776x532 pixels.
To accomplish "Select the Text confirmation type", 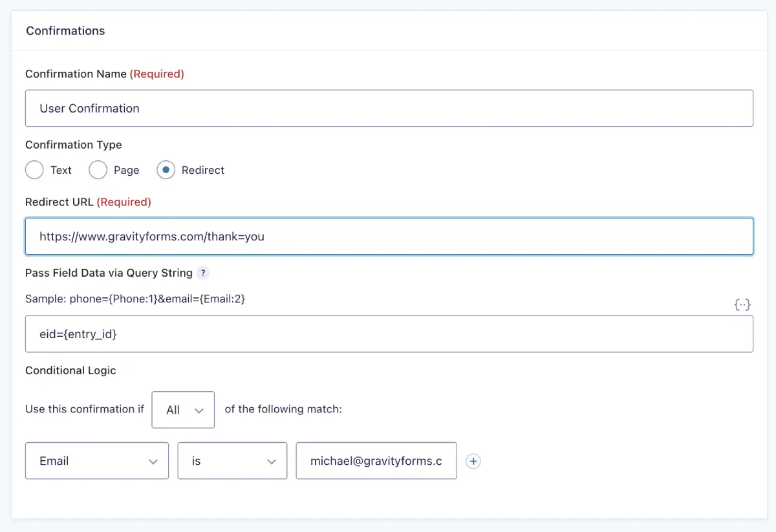I will (34, 170).
